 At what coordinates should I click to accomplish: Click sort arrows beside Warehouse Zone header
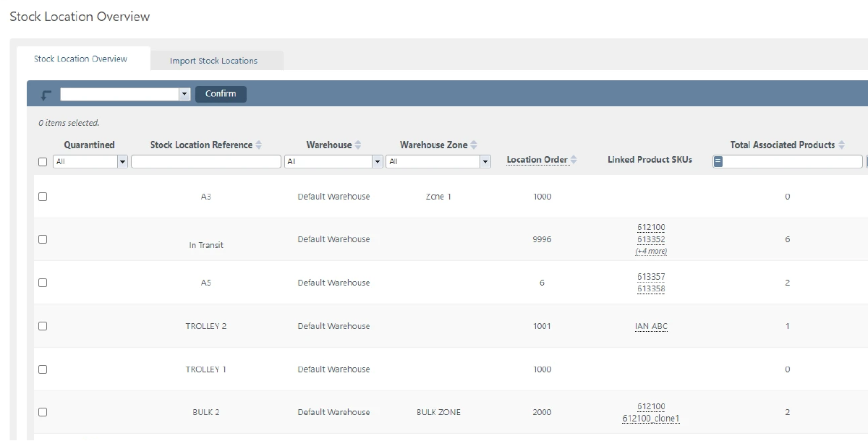pos(474,145)
